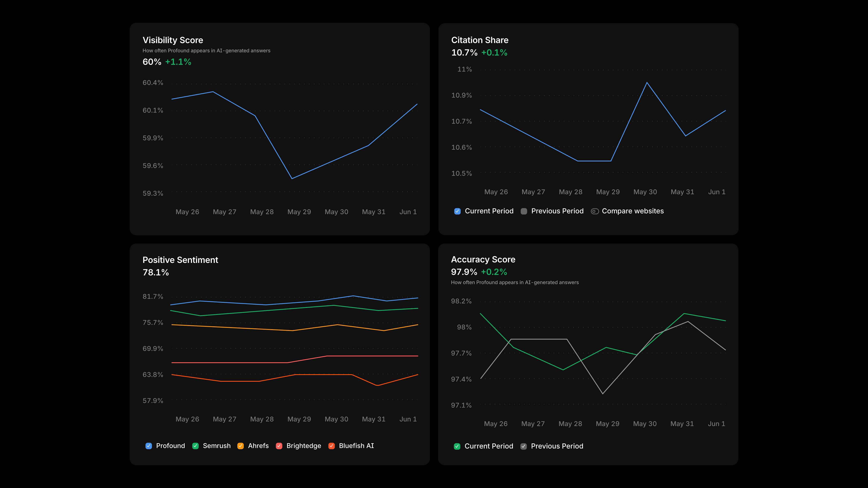This screenshot has height=488, width=868.
Task: Toggle Previous Period in Accuracy Score
Action: [x=524, y=446]
